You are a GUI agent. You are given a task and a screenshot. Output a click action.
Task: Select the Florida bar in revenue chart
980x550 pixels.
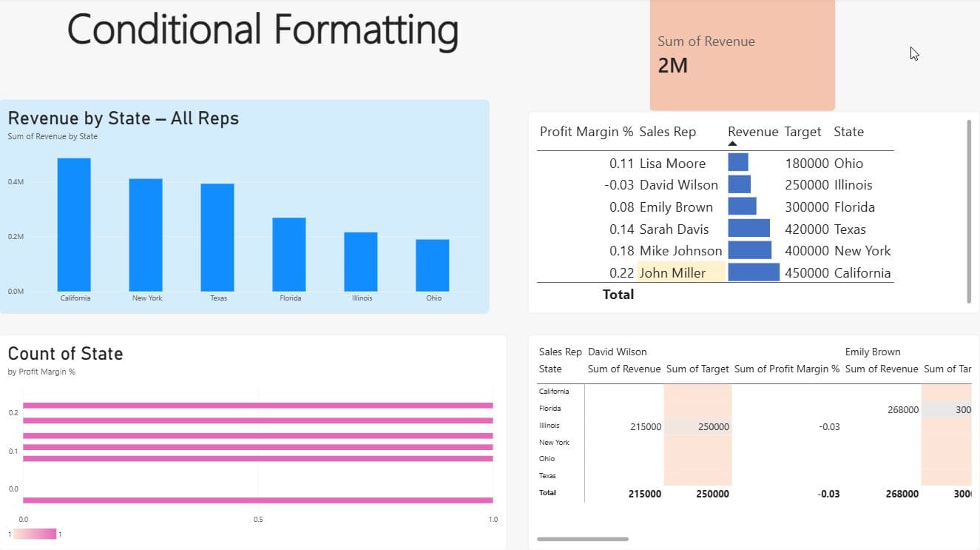[289, 254]
